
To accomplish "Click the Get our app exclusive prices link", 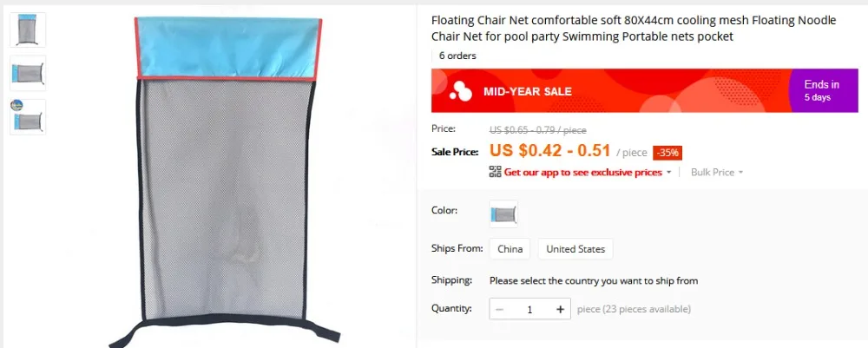I will (x=583, y=172).
